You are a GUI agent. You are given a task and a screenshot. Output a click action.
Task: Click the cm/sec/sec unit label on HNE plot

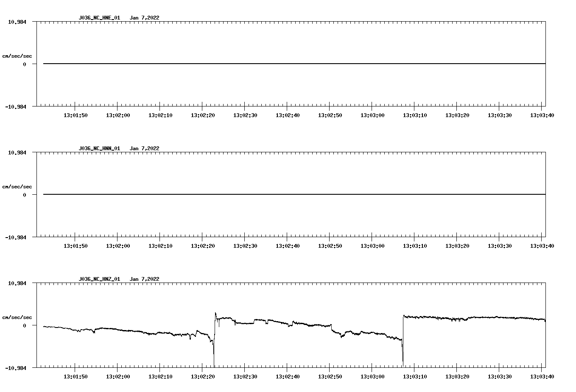(17, 56)
